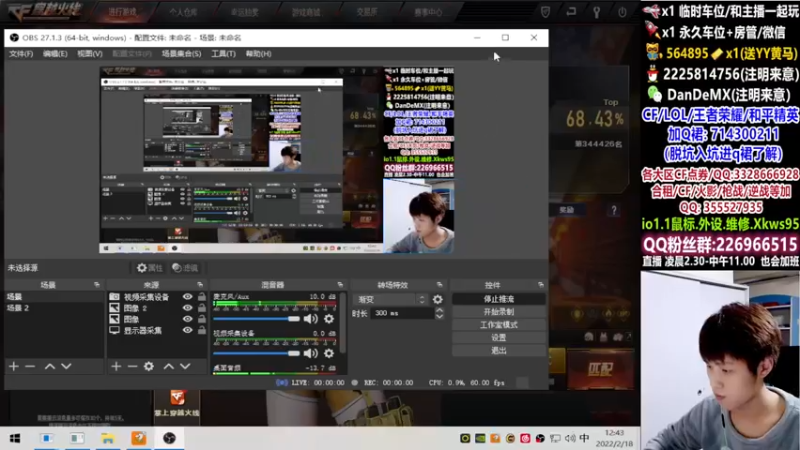Move source down with arrow icon
Viewport: 800px width, 450px height.
pos(185,366)
